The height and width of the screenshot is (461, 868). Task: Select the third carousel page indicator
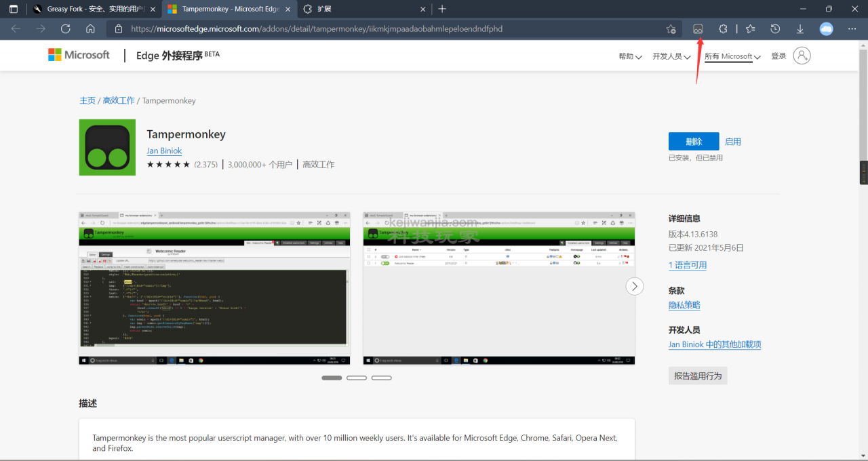coord(382,378)
